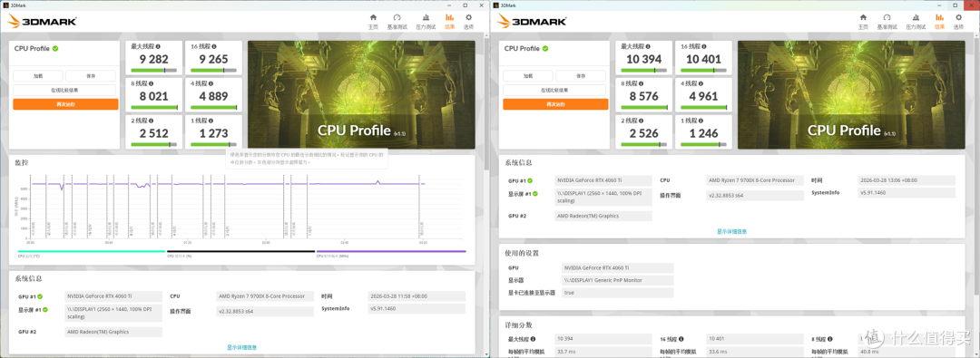Click score bar under 1 273 in left window

click(x=214, y=144)
